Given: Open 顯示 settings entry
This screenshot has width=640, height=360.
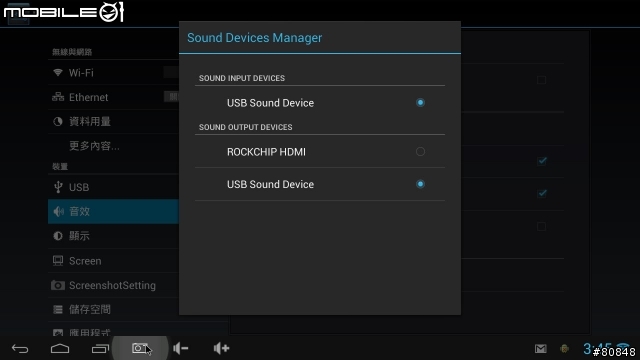Looking at the screenshot, I should 113,236.
